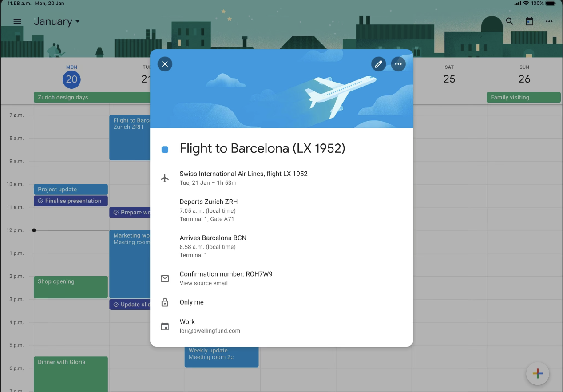Tap the airplane icon beside airline name
Image resolution: width=563 pixels, height=392 pixels.
pyautogui.click(x=165, y=178)
